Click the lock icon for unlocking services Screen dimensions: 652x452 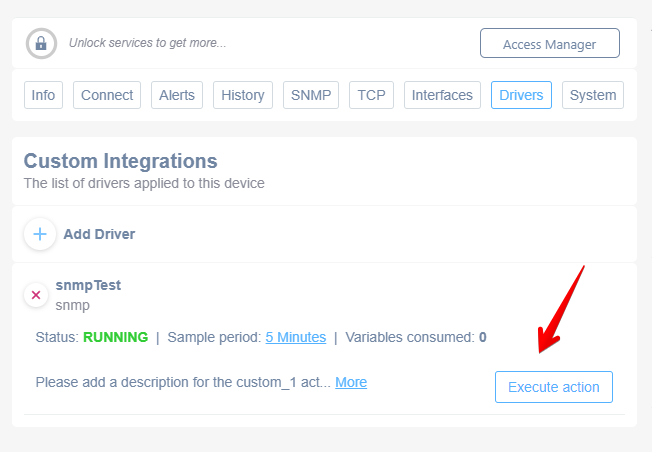coord(41,43)
